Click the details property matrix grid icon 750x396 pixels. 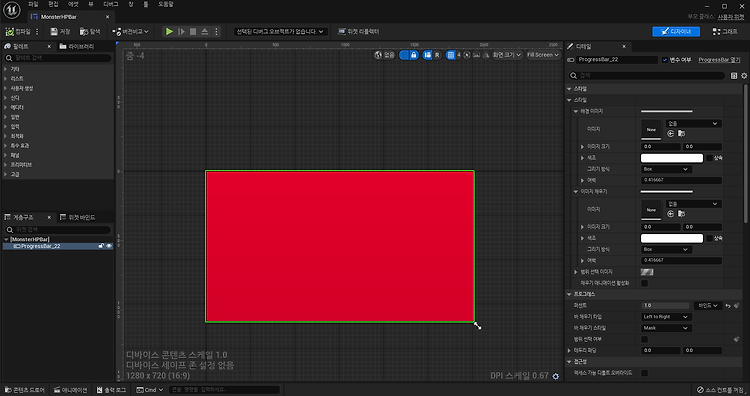tap(734, 76)
